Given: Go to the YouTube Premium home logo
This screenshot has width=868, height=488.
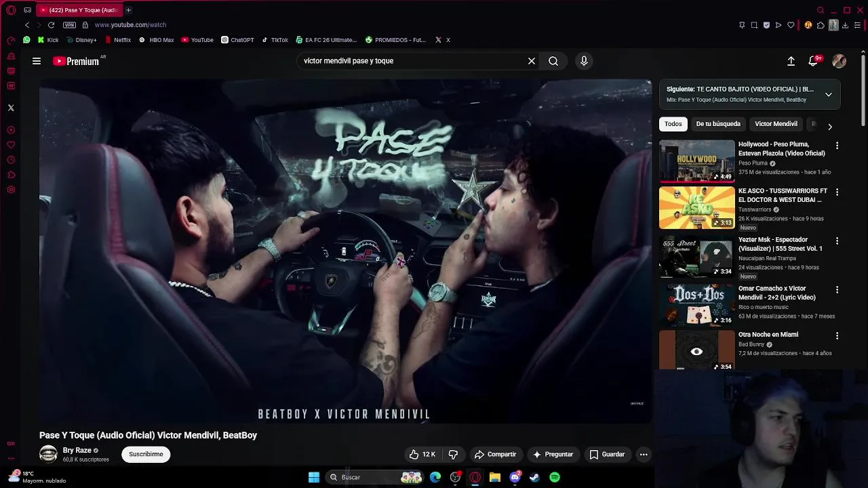Looking at the screenshot, I should 76,61.
